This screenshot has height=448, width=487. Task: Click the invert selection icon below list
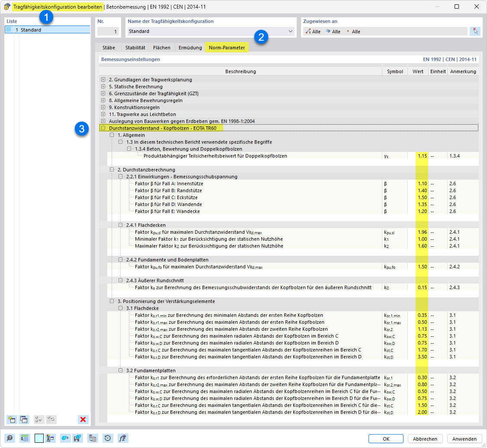(x=51, y=419)
